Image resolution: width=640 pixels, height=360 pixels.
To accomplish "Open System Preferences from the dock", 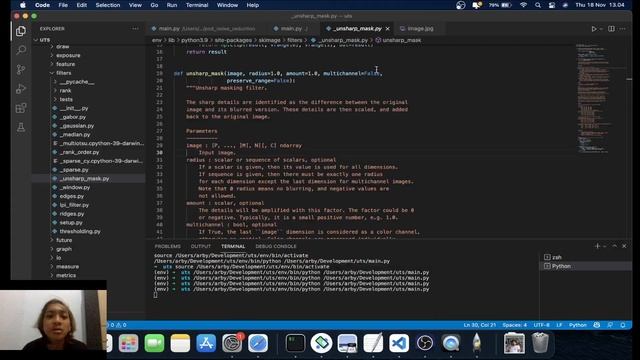I will pos(232,343).
